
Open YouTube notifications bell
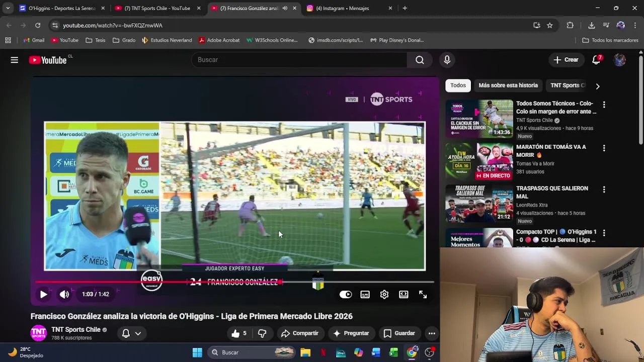pos(597,60)
